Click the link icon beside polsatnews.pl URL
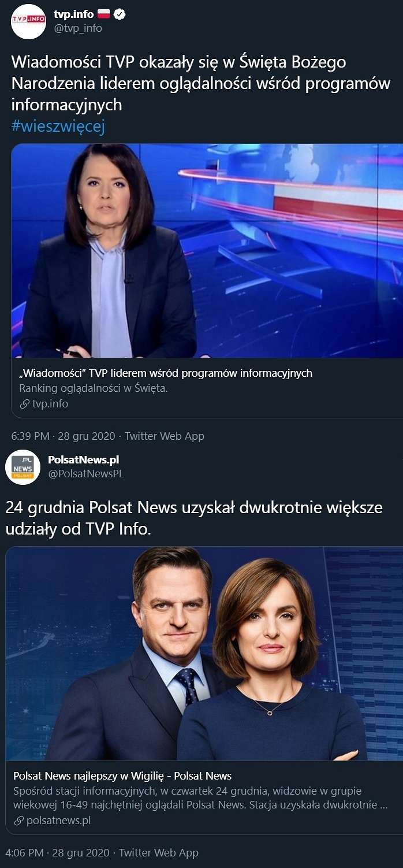 tap(18, 821)
